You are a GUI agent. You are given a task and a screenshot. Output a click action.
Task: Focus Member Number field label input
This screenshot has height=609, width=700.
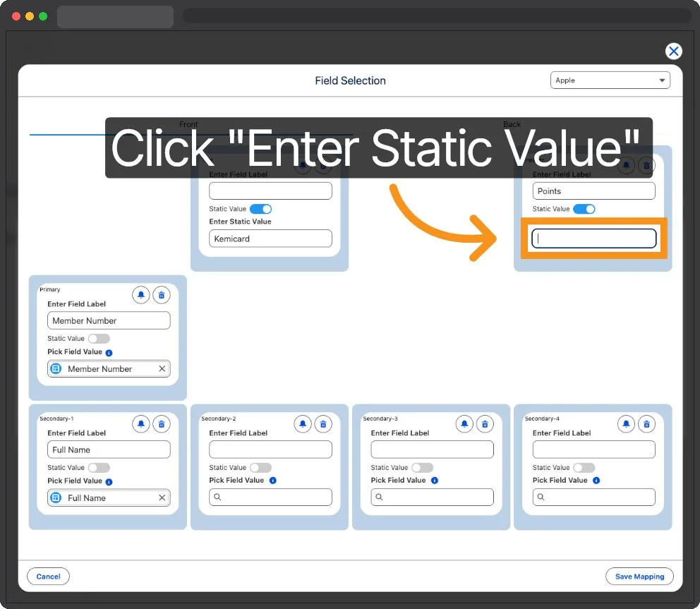pyautogui.click(x=109, y=320)
